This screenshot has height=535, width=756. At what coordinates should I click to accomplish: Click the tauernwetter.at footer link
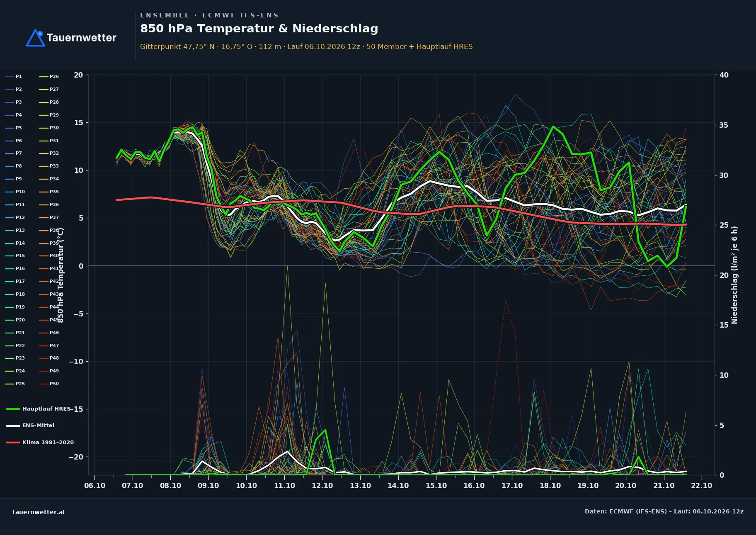click(39, 512)
